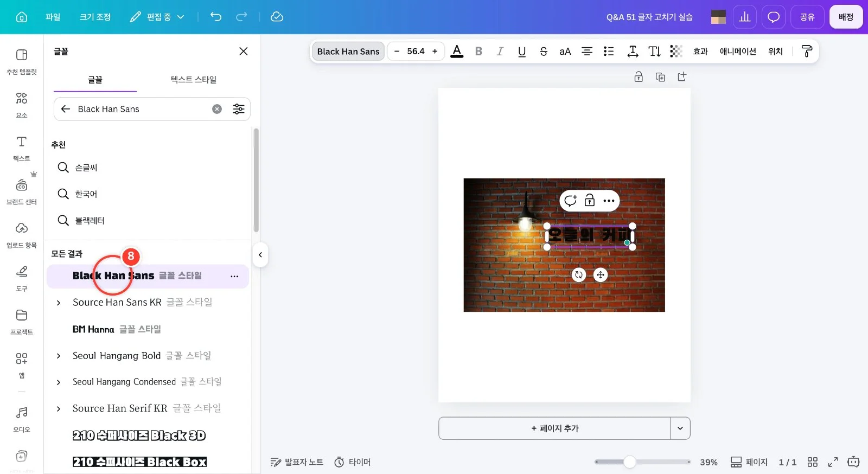Screen dimensions: 868x474
Task: Expand Source Han Sans KR font styles
Action: [59, 303]
